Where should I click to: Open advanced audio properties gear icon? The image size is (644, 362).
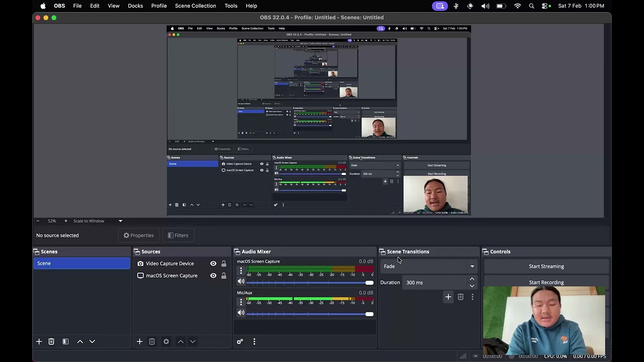tap(240, 341)
